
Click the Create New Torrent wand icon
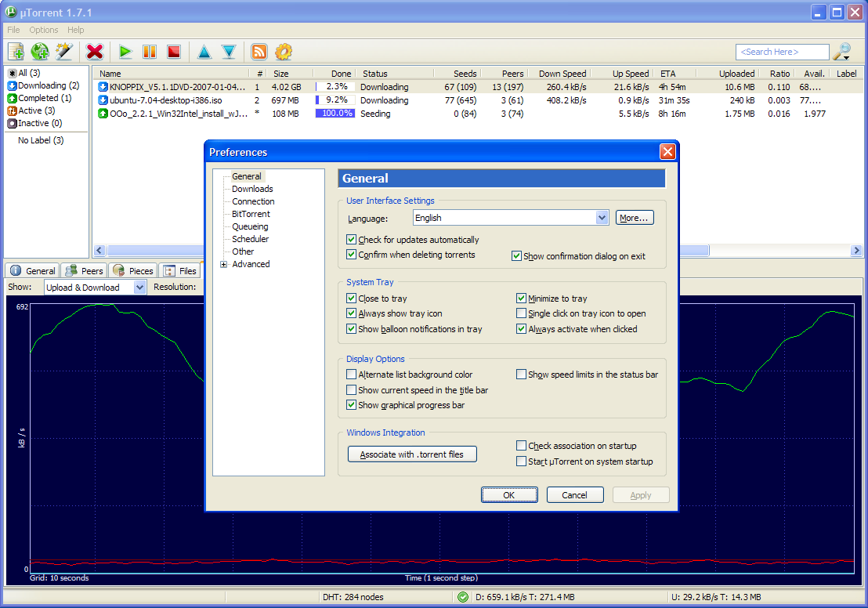click(x=64, y=52)
